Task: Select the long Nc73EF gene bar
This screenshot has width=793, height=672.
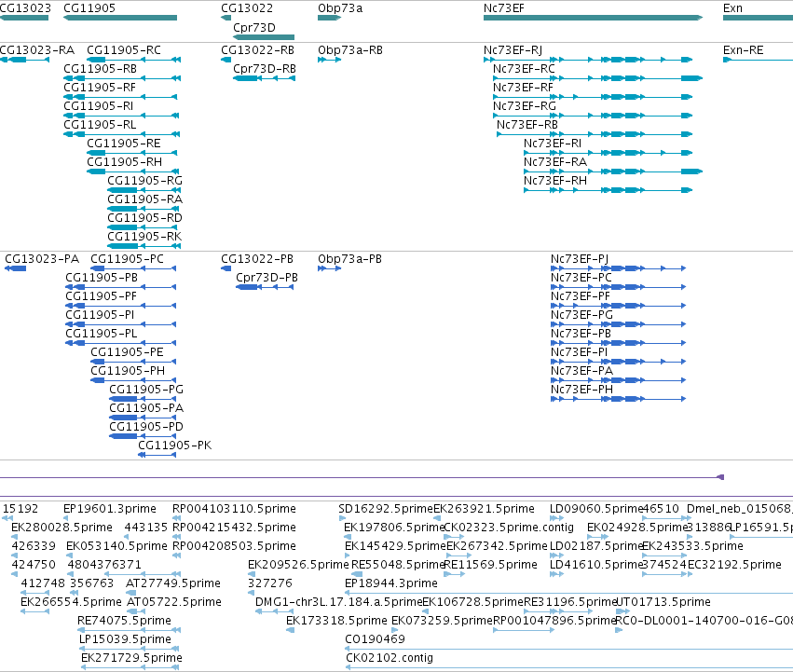Action: point(594,18)
